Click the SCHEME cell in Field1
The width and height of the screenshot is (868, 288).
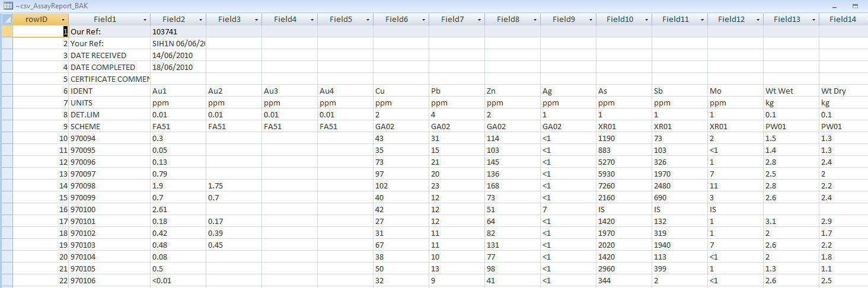[110, 126]
